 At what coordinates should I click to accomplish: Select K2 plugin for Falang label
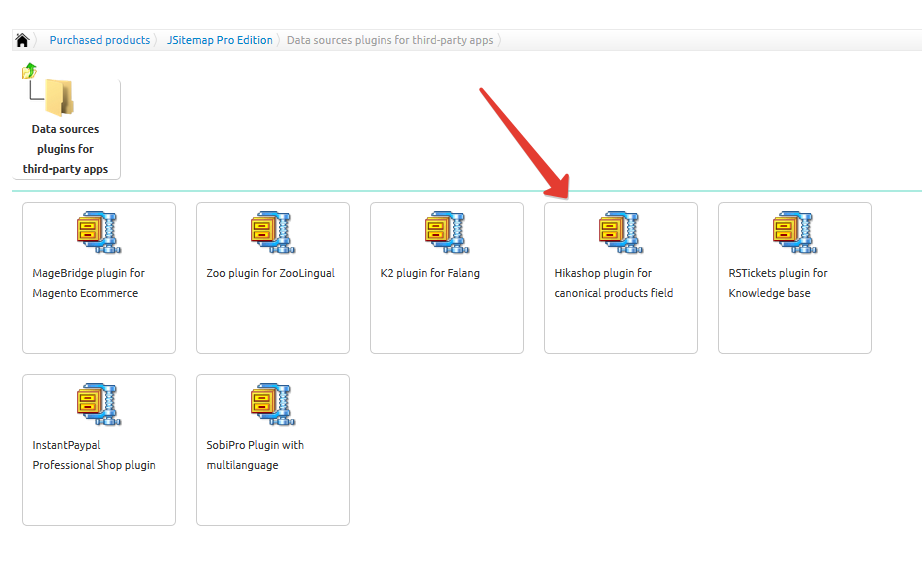pos(430,273)
